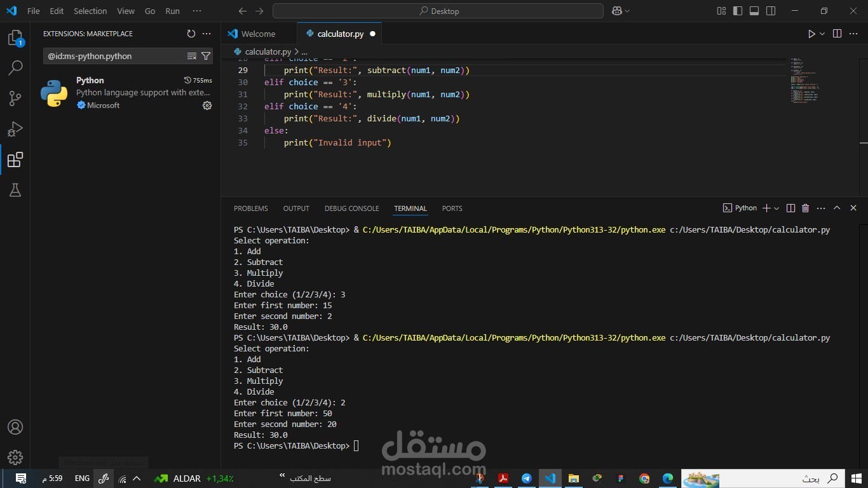Screen dimensions: 868x488
Task: Open Google Chrome from the taskbar
Action: (x=644, y=478)
